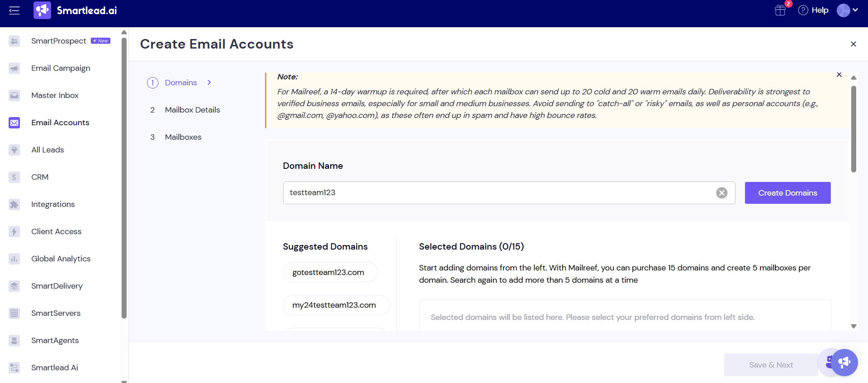Open Smartlead Ai section
The width and height of the screenshot is (868, 383).
click(54, 368)
